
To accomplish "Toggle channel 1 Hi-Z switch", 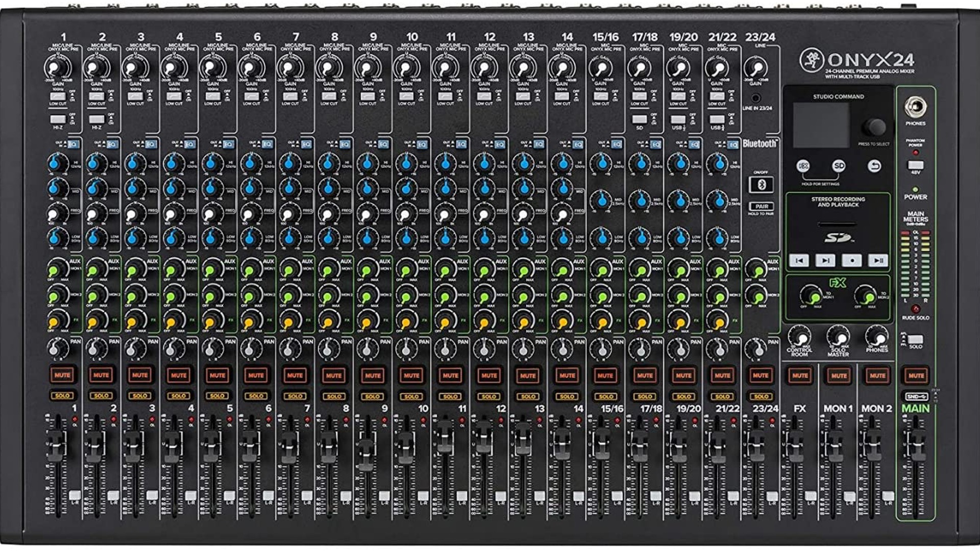I will (x=58, y=119).
